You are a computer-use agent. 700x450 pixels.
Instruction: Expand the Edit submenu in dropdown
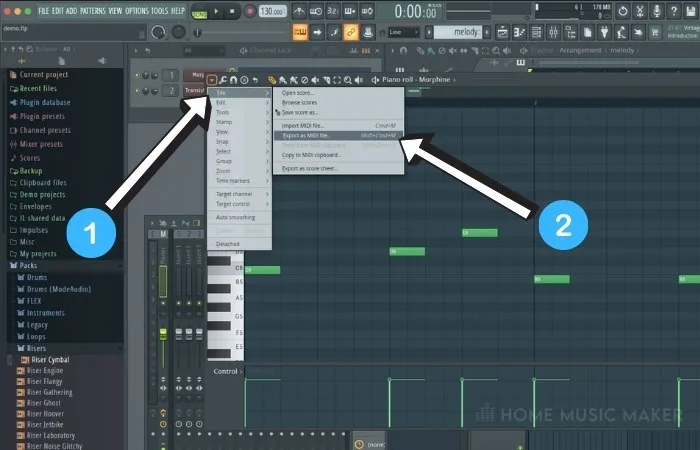coord(240,103)
